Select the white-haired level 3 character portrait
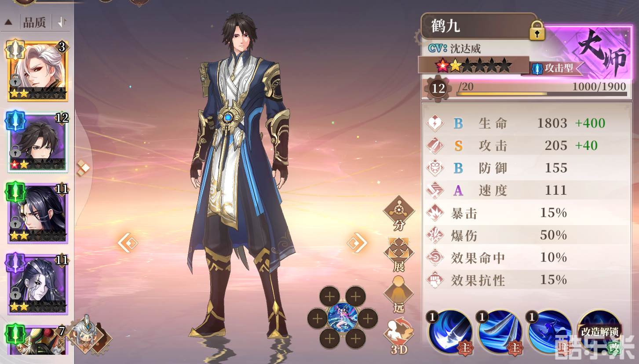This screenshot has width=639, height=364. tap(37, 71)
